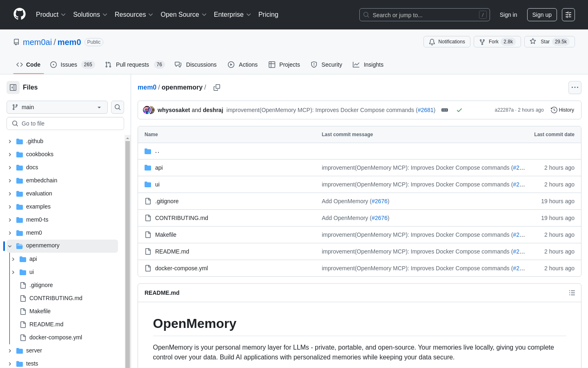Viewport: 588px width, 368px height.
Task: Click the Sign up button
Action: pyautogui.click(x=542, y=15)
